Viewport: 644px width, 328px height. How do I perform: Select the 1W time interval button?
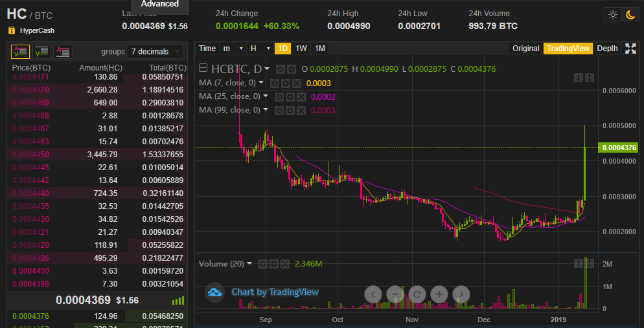(x=301, y=49)
